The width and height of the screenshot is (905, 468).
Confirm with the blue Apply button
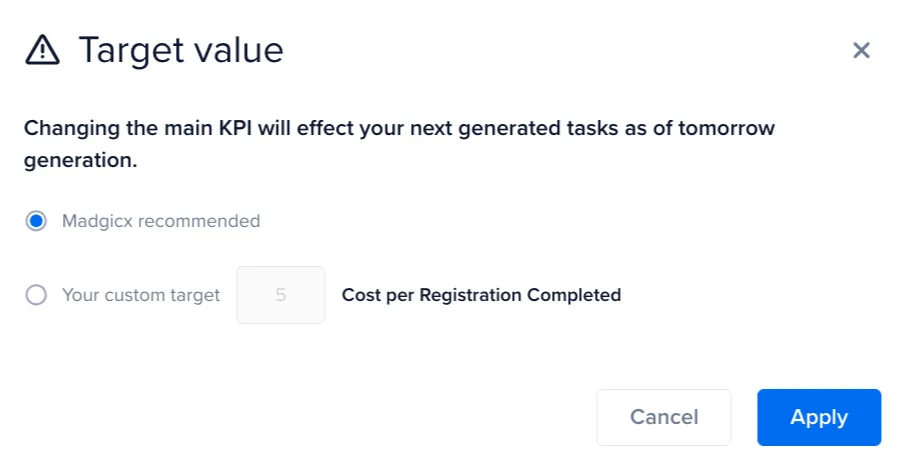coord(819,417)
